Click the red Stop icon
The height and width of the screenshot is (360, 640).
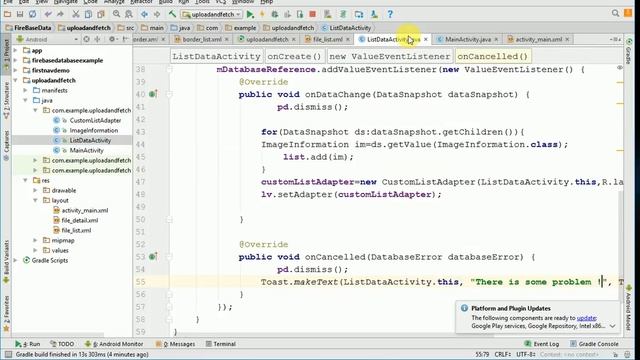[x=313, y=14]
